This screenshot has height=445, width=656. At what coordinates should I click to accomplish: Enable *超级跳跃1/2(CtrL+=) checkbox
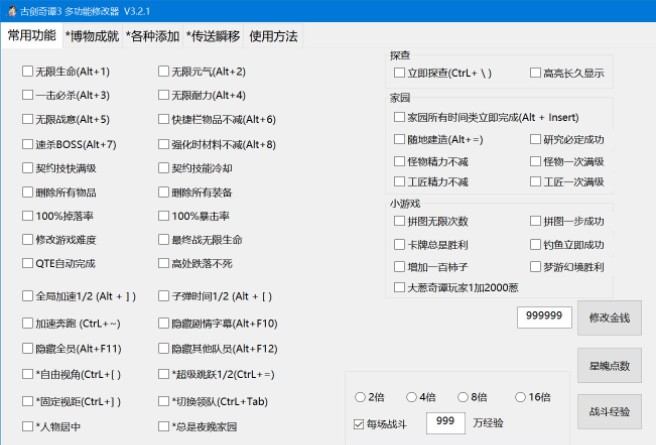[x=164, y=374]
